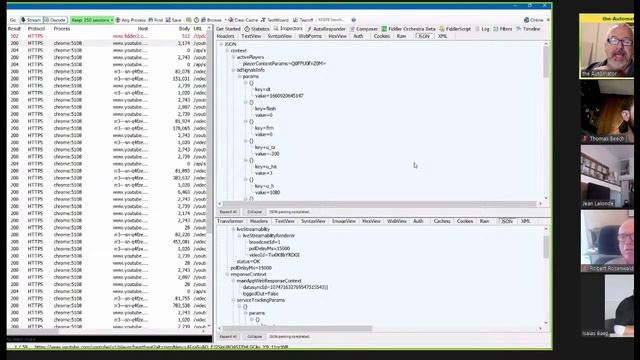Click the MSDN Search input field
The image size is (640, 360).
tap(333, 20)
